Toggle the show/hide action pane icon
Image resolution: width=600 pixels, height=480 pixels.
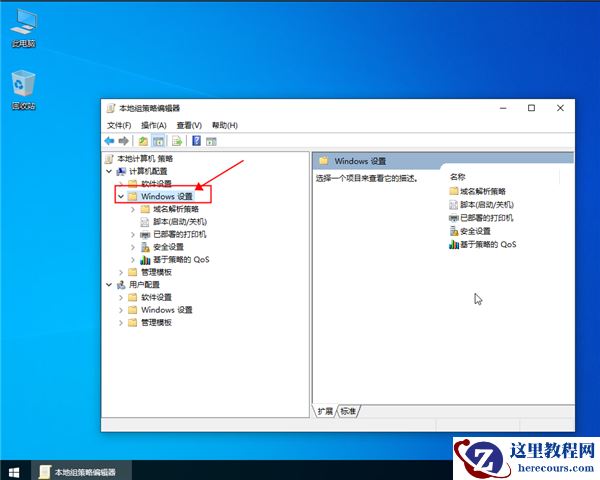[211, 141]
